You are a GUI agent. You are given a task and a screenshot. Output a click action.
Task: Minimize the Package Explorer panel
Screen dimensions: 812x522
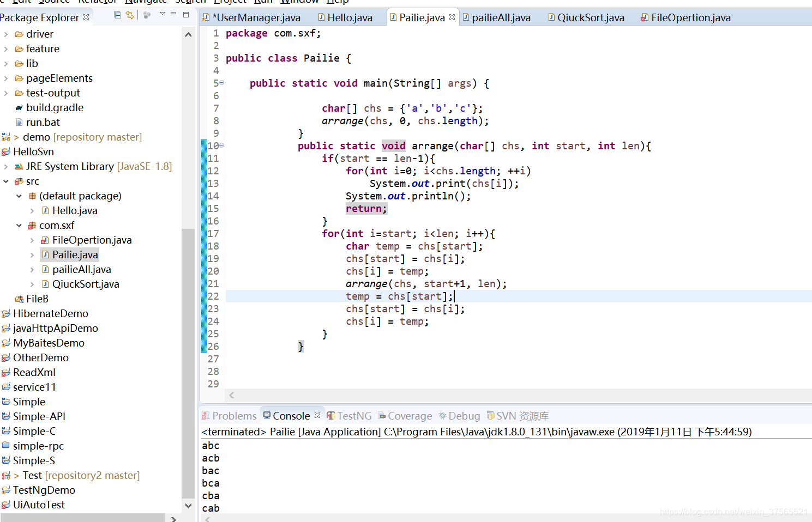click(173, 14)
